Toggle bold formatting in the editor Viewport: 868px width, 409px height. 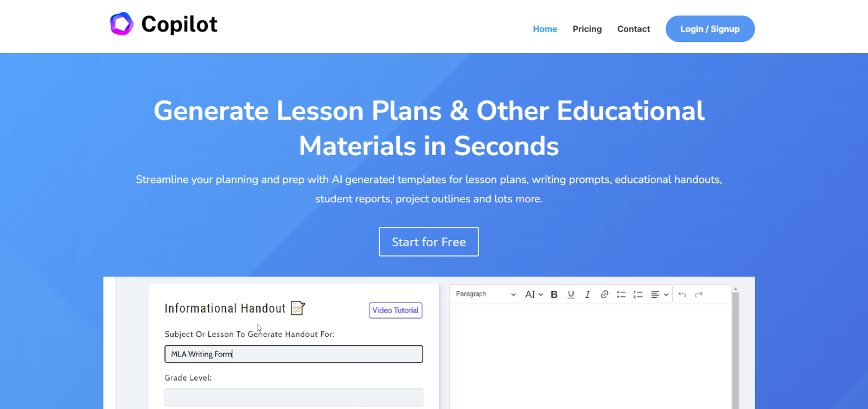pyautogui.click(x=554, y=295)
